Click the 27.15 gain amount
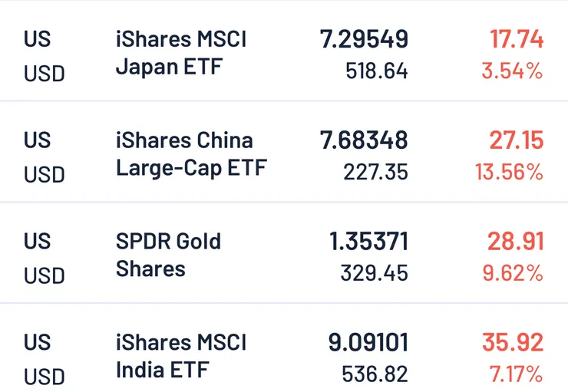 point(516,140)
